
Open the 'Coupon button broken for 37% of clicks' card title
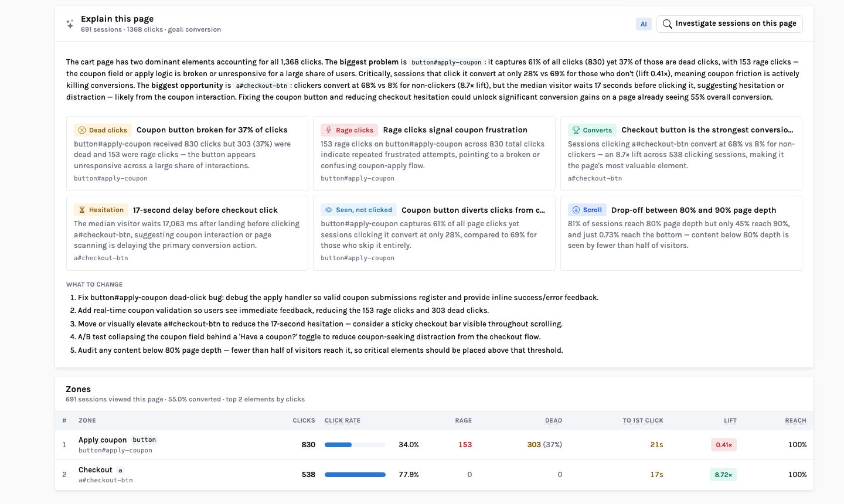(212, 130)
